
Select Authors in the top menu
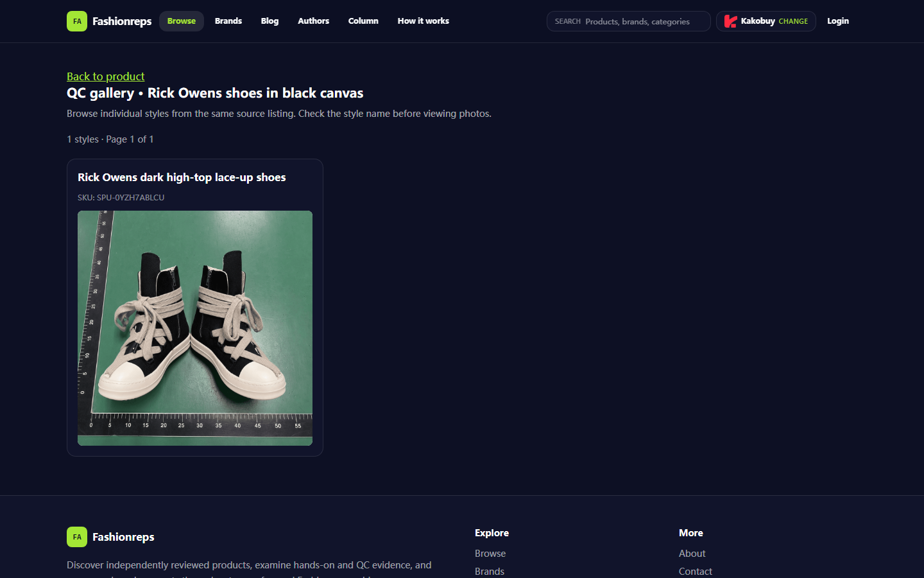pos(313,21)
